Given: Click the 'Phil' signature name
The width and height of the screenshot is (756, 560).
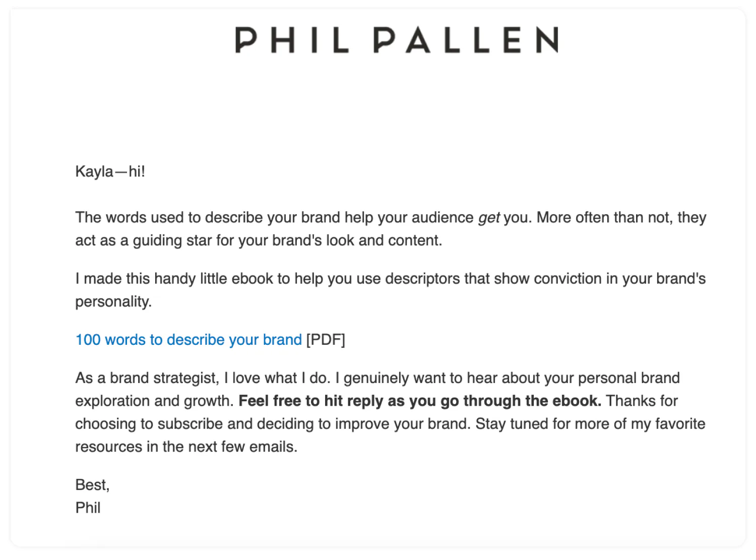Looking at the screenshot, I should point(88,508).
